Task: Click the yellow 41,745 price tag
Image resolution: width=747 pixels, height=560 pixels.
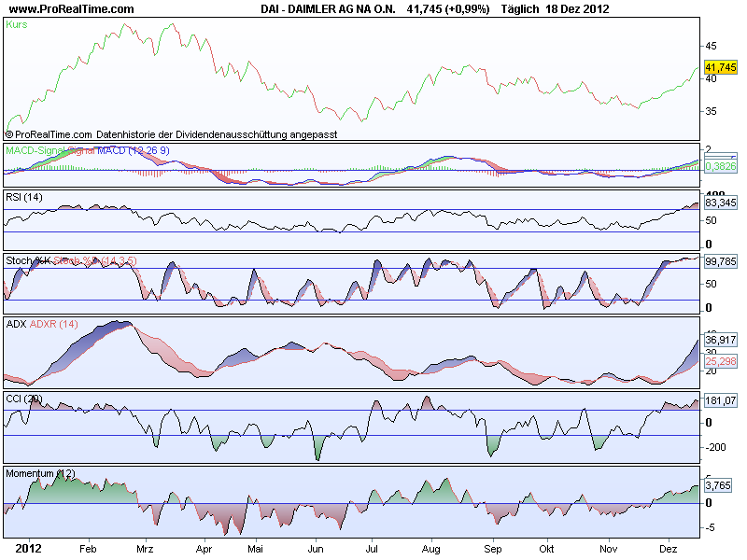Action: 720,67
